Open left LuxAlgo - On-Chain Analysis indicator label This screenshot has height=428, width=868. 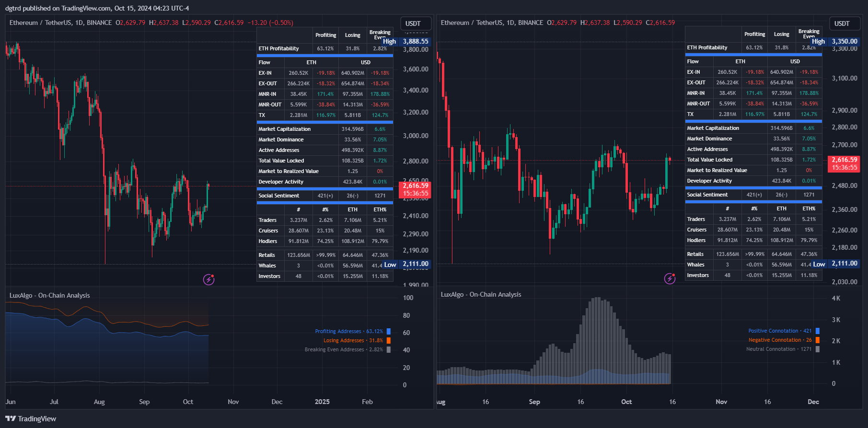(x=49, y=295)
